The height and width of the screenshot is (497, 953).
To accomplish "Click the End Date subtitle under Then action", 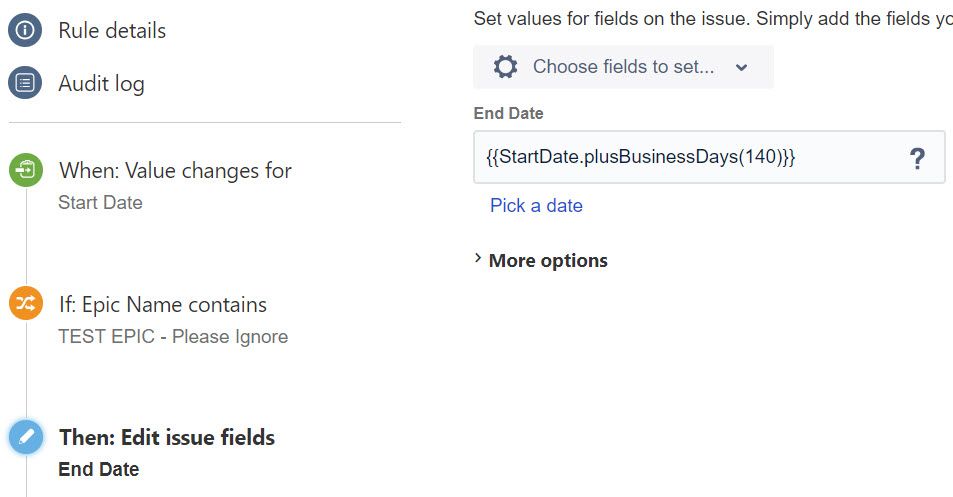I will point(98,469).
